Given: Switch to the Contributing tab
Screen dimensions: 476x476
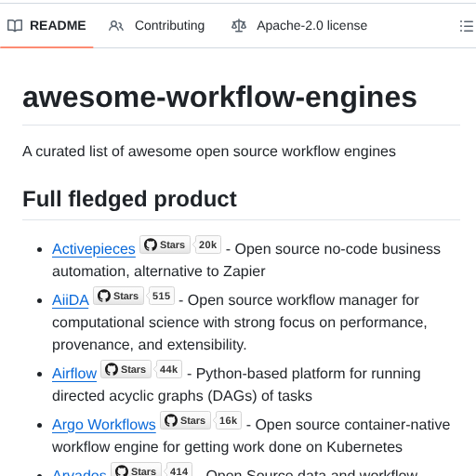Looking at the screenshot, I should pos(156,25).
